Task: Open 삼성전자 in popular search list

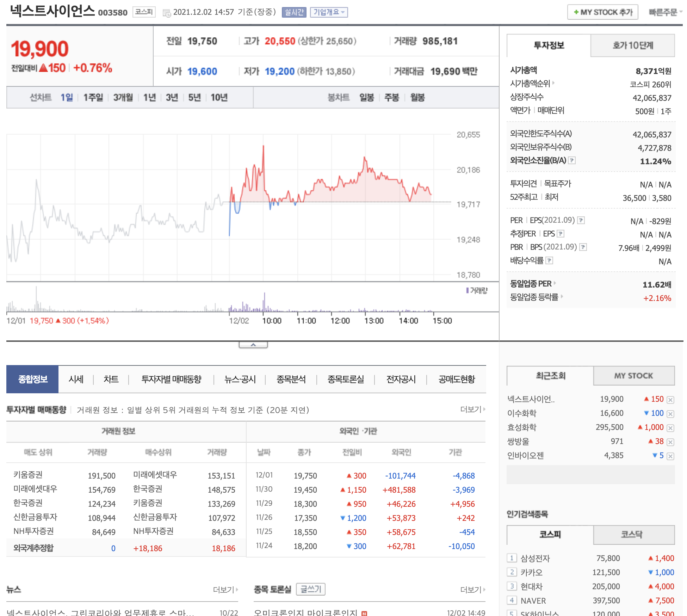Action: [535, 558]
